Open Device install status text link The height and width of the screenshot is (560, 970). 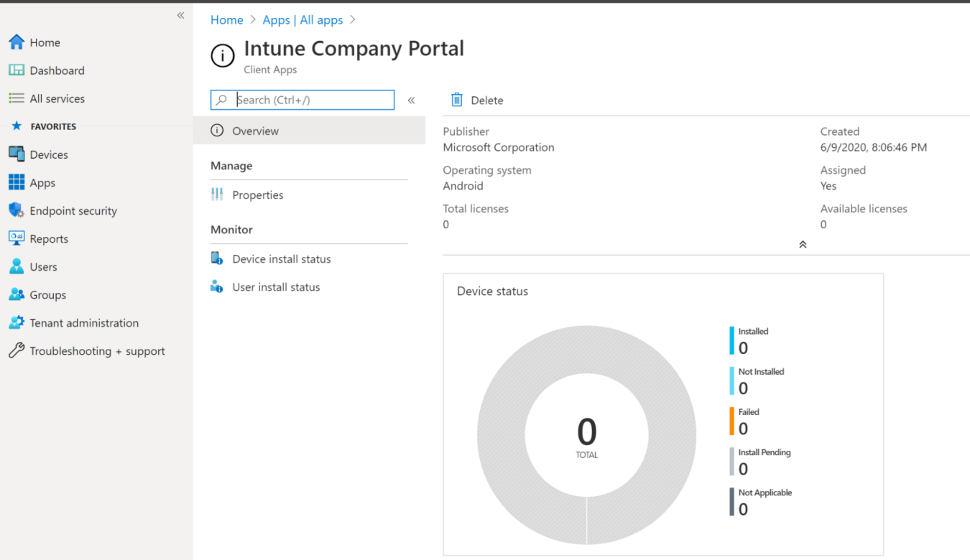(282, 258)
